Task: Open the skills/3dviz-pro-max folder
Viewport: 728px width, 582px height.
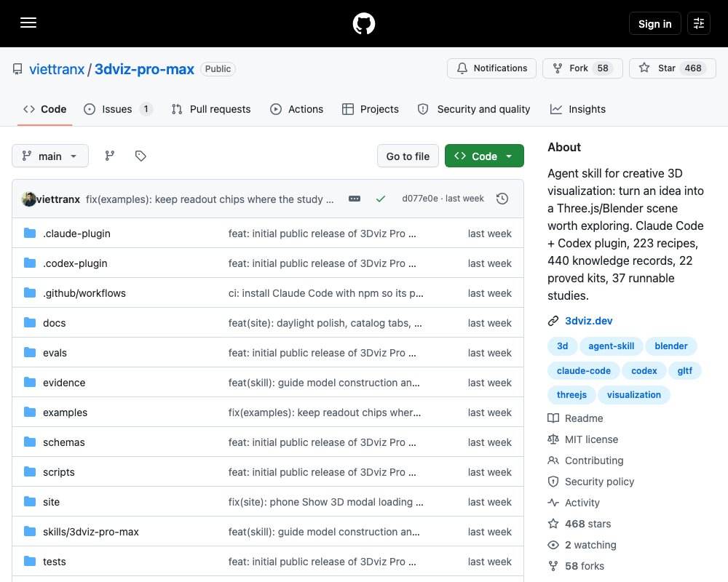Action: (90, 532)
